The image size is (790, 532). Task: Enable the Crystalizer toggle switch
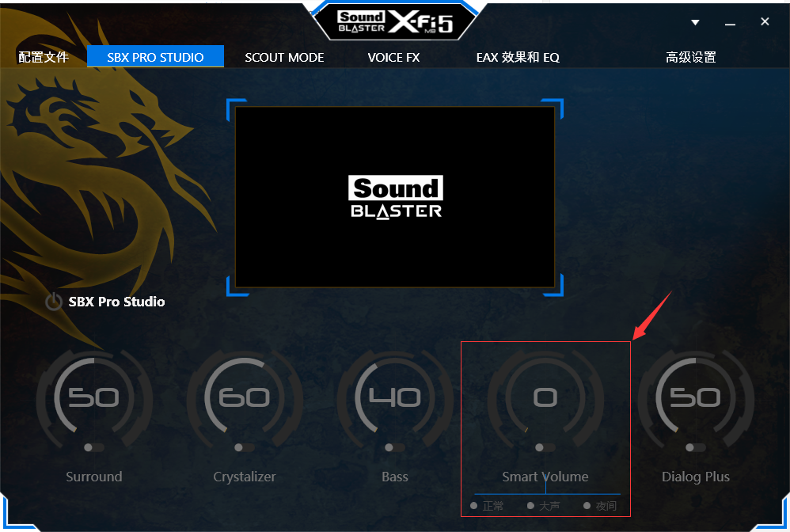coord(244,447)
